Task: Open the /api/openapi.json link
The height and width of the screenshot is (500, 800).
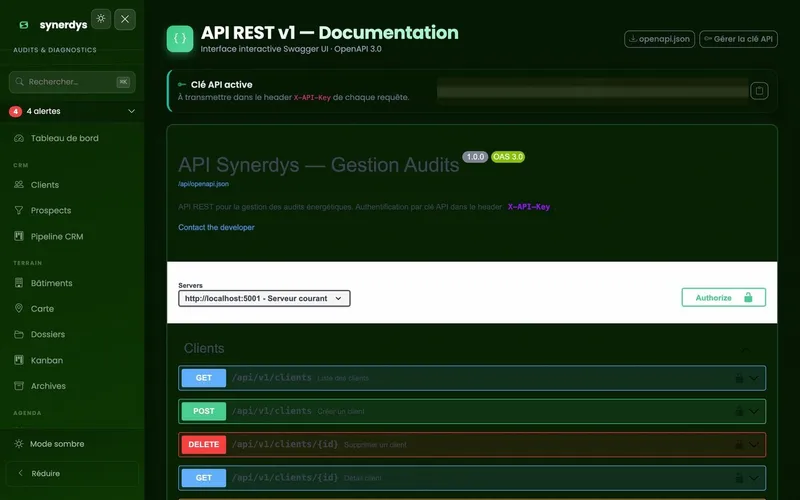Action: point(204,184)
